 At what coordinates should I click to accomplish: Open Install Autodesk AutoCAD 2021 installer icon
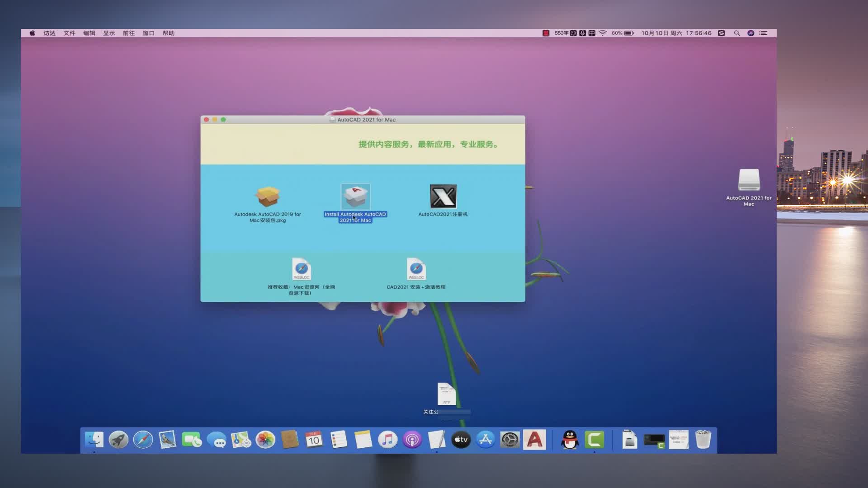pos(355,197)
